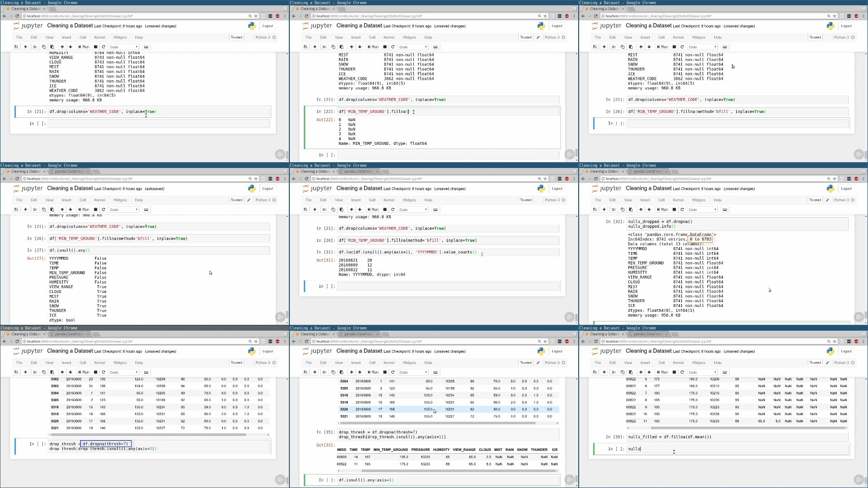This screenshot has height=488, width=868.
Task: Click the restart icon in the notebook with highlighted df.dropna(thresh=7)
Action: [x=103, y=372]
